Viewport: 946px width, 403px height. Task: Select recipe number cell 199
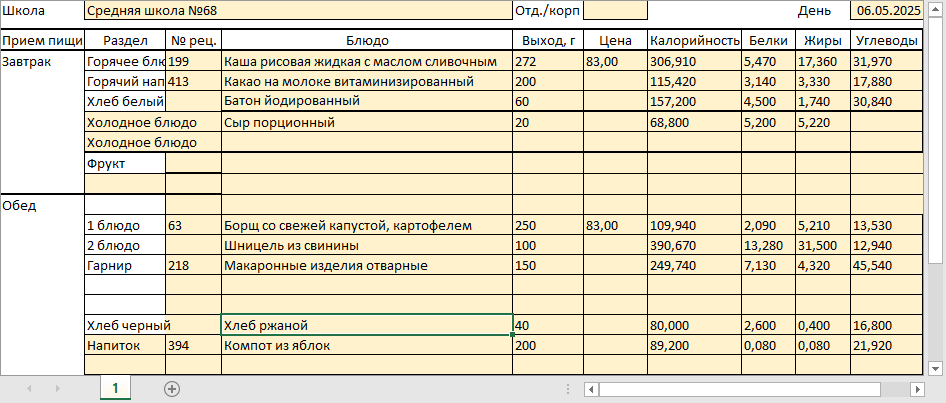click(194, 61)
